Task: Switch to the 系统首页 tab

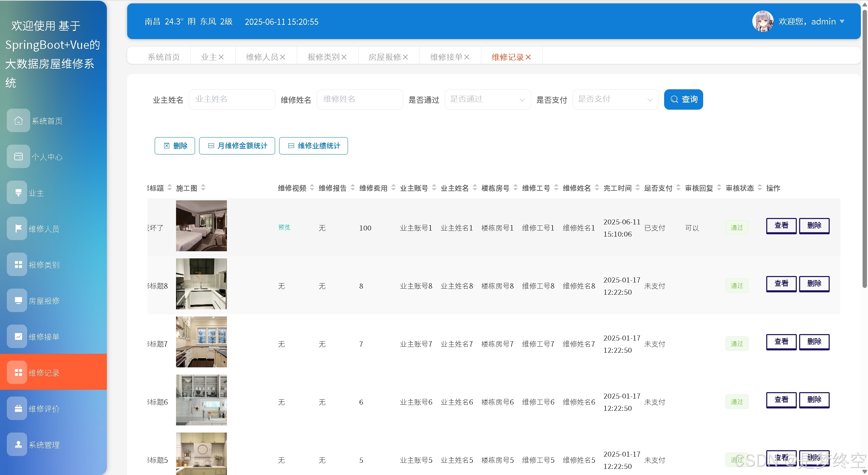Action: (163, 57)
